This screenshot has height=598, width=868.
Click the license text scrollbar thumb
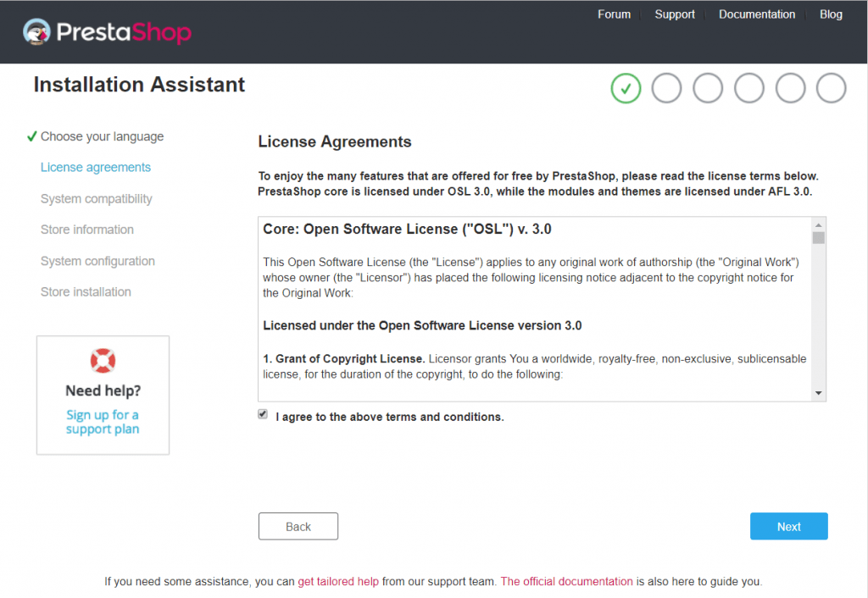click(818, 238)
